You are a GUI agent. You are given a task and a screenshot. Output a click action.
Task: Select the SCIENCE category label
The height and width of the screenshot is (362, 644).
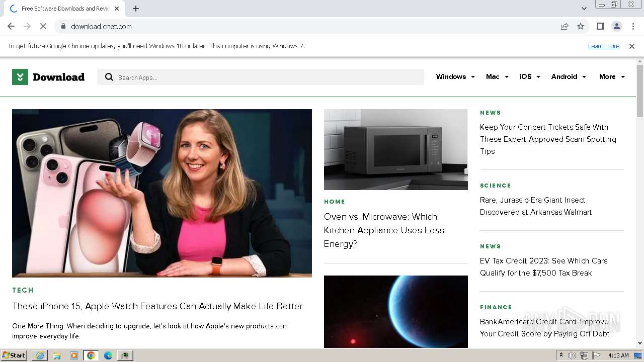click(x=496, y=186)
